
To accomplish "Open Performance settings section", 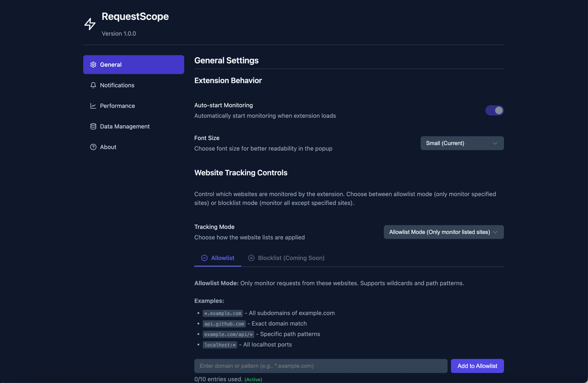I will coord(133,106).
